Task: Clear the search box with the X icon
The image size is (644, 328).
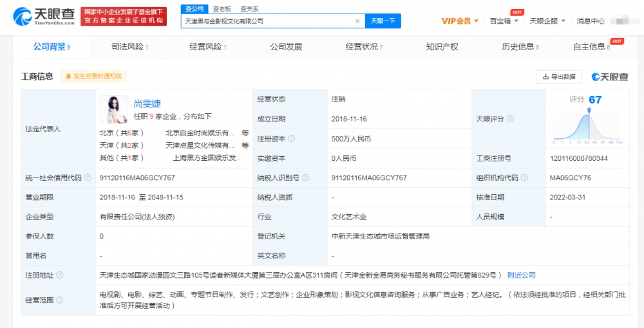Action: 357,21
